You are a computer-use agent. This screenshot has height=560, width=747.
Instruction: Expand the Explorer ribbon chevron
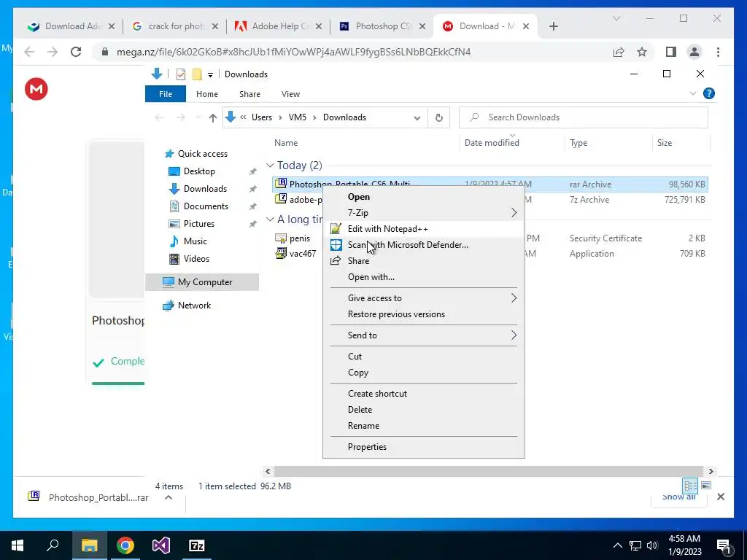coord(693,93)
